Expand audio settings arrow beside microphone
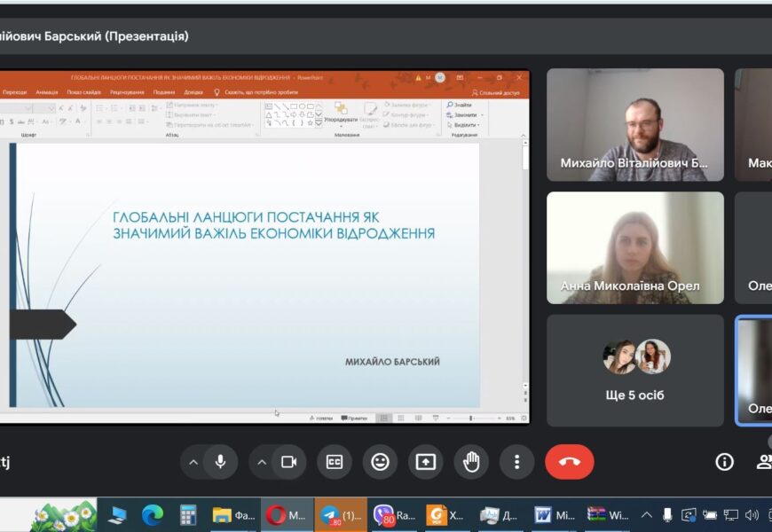This screenshot has height=532, width=772. click(x=193, y=462)
